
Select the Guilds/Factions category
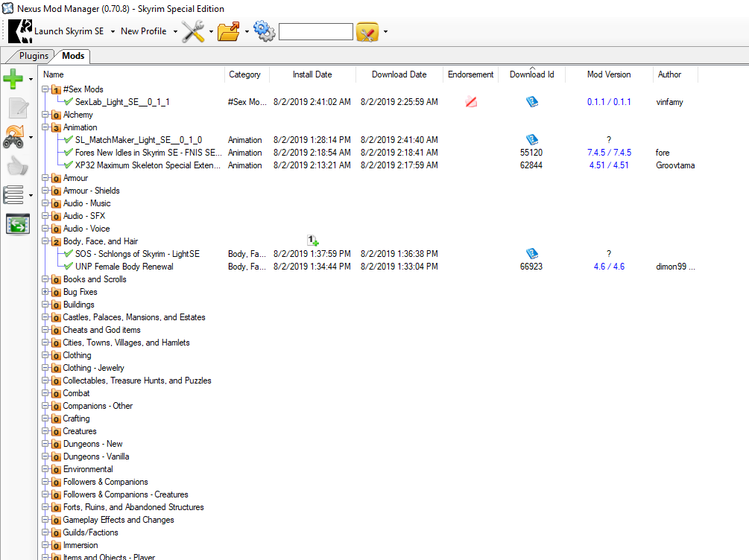click(91, 532)
